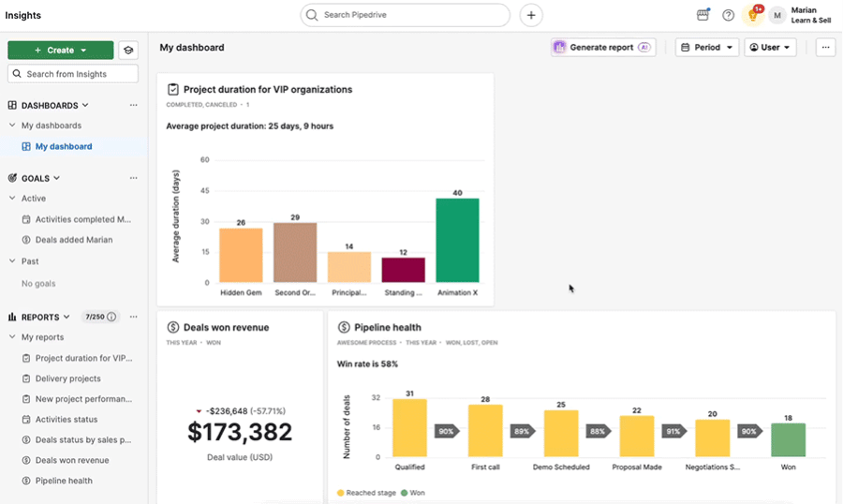Open the Sales Assistant lightbulb icon
This screenshot has height=504, width=843.
pyautogui.click(x=753, y=15)
